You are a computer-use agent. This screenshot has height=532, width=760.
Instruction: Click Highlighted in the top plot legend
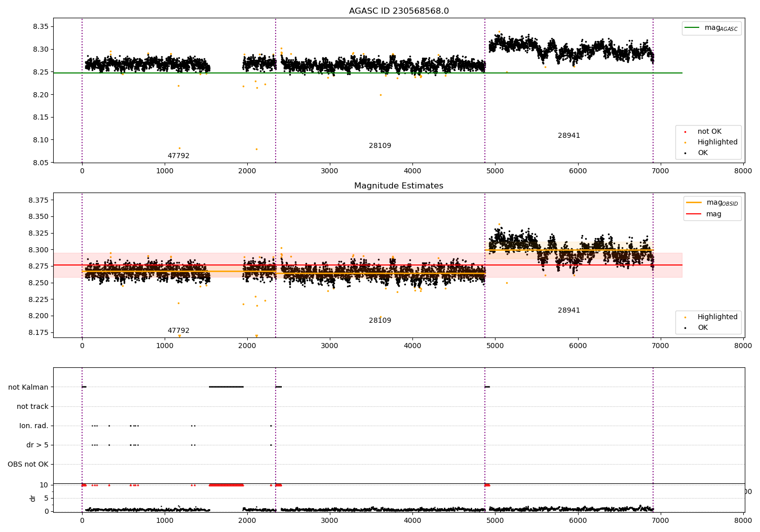pos(717,142)
